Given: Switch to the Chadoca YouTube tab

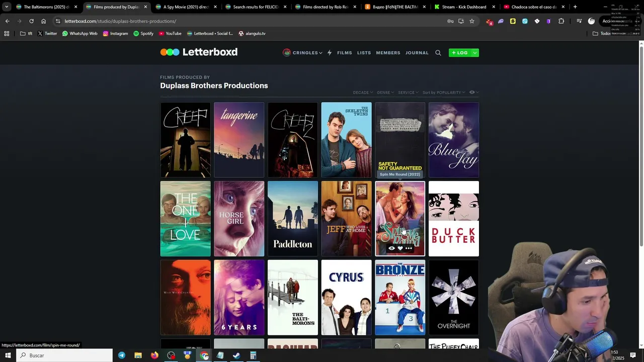Looking at the screenshot, I should [534, 7].
